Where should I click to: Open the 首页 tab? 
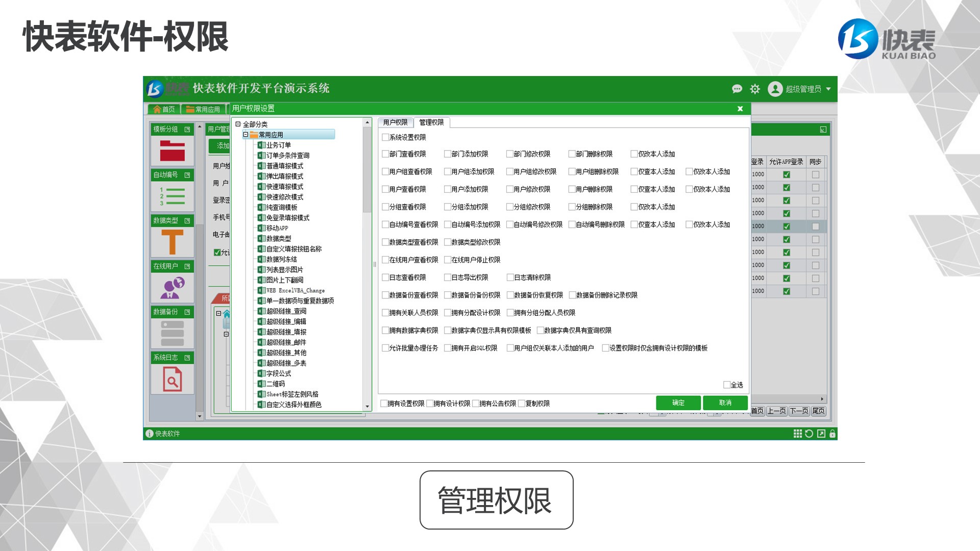pyautogui.click(x=164, y=109)
